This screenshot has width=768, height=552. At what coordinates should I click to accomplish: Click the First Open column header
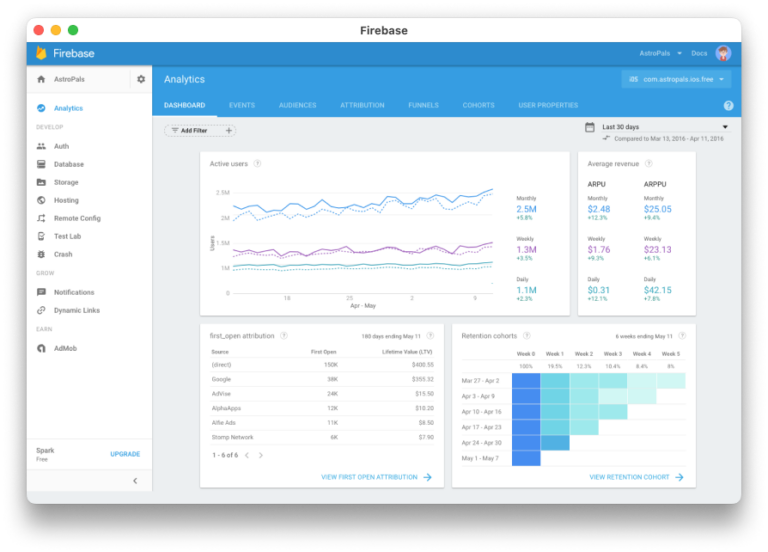323,352
